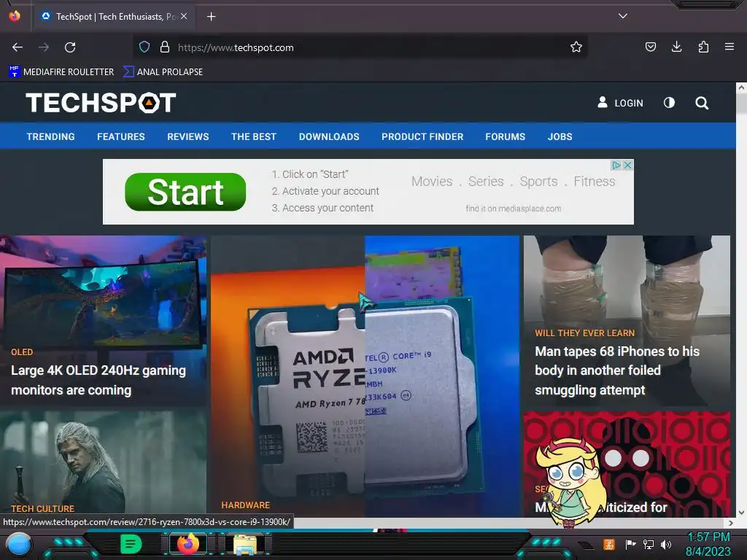This screenshot has height=560, width=747.
Task: Open the extensions puzzle icon
Action: (703, 47)
